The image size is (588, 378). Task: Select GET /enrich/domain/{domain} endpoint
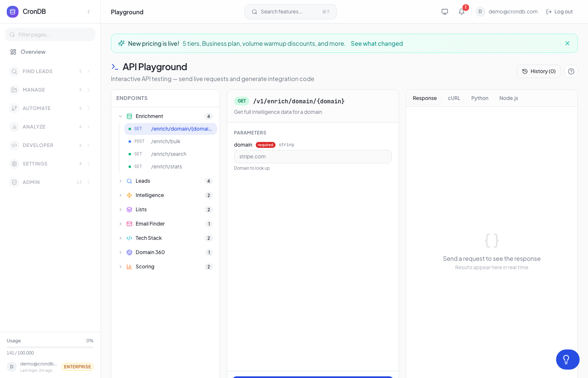[171, 129]
